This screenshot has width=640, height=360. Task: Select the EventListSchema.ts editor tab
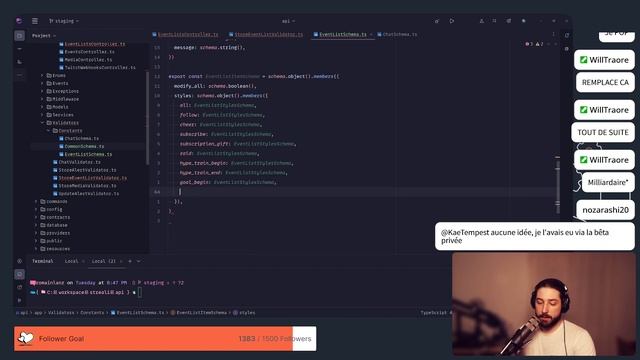tap(343, 35)
